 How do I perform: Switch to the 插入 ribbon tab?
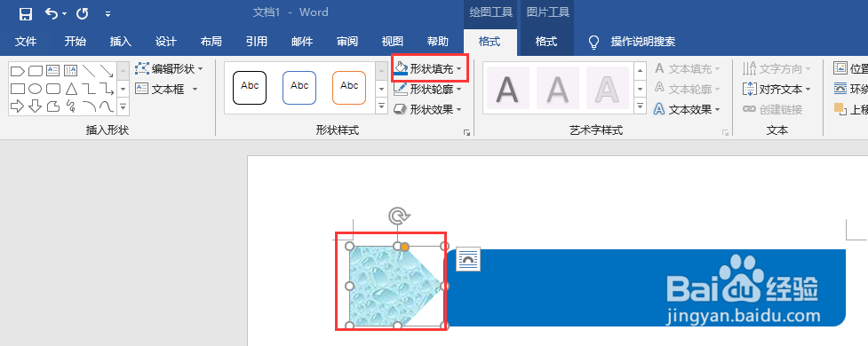(121, 42)
